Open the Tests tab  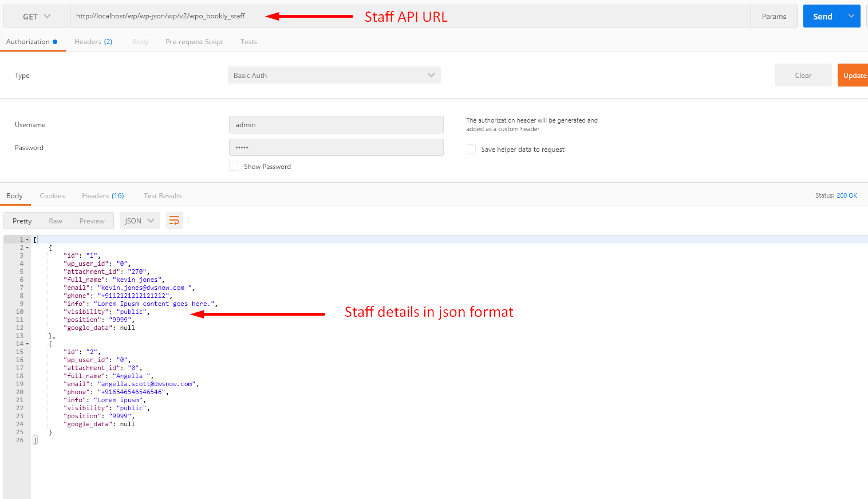point(248,42)
